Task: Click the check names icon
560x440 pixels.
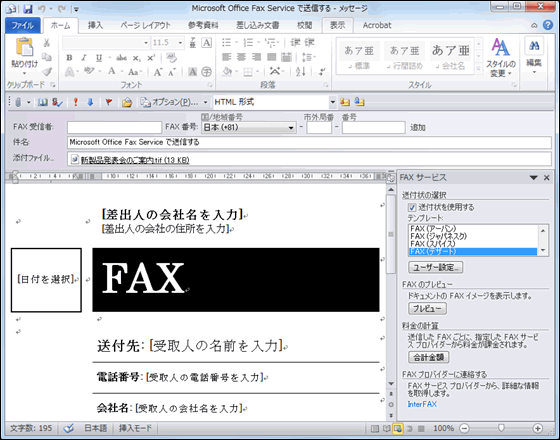Action: [57, 102]
